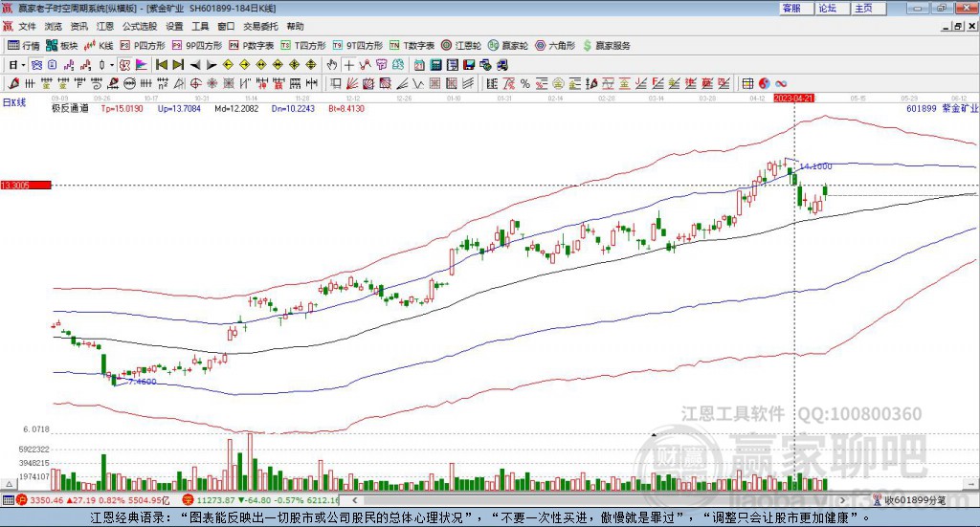Image resolution: width=980 pixels, height=527 pixels.
Task: Open 赢家服务 with the dollar icon
Action: click(606, 46)
